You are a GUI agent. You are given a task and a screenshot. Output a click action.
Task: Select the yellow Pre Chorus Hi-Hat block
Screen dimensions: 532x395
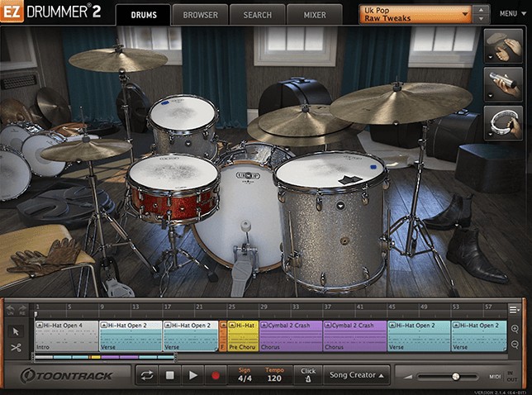point(243,336)
